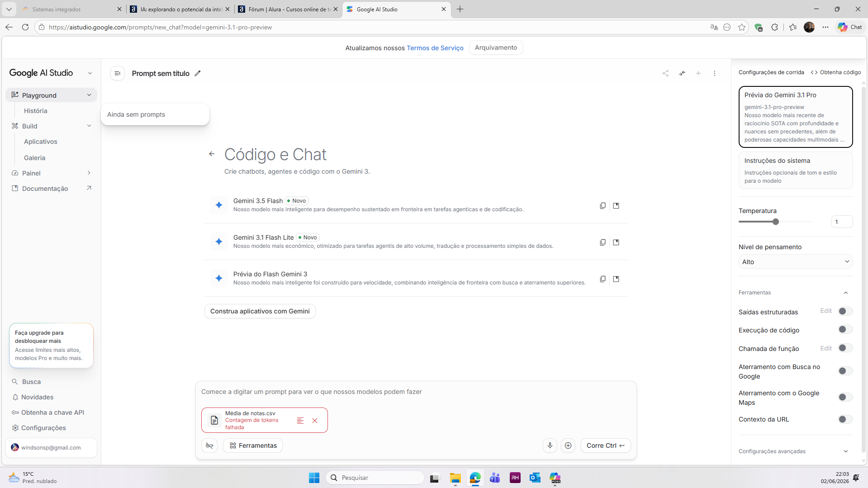Go back using arrow beside Código e Chat
The image size is (868, 488).
tap(212, 154)
